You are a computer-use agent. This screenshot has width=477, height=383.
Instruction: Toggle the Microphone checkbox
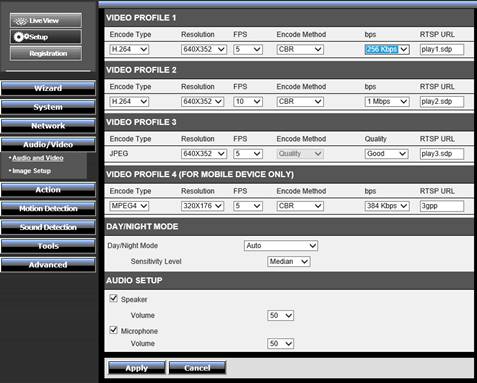[114, 330]
